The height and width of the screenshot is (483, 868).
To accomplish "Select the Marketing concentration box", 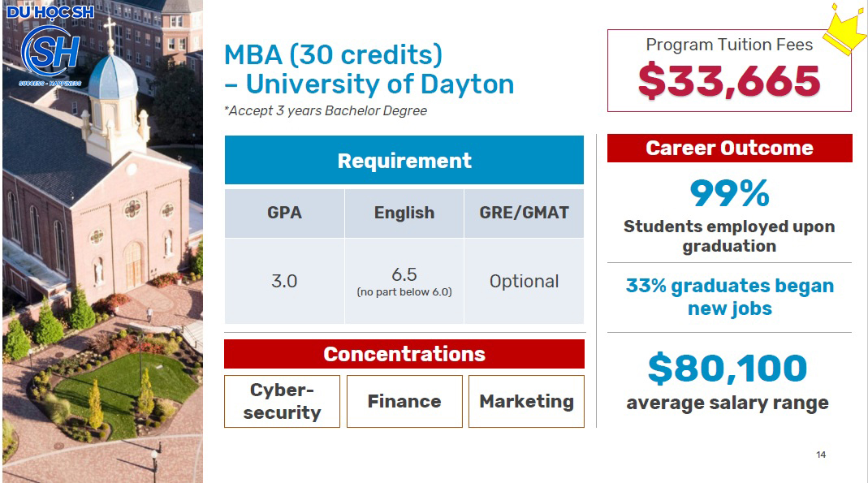I will click(526, 401).
